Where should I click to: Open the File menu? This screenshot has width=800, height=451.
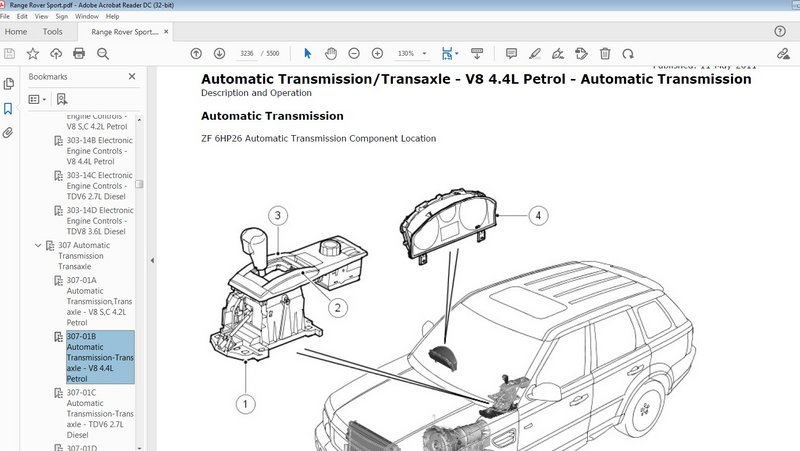pyautogui.click(x=5, y=16)
